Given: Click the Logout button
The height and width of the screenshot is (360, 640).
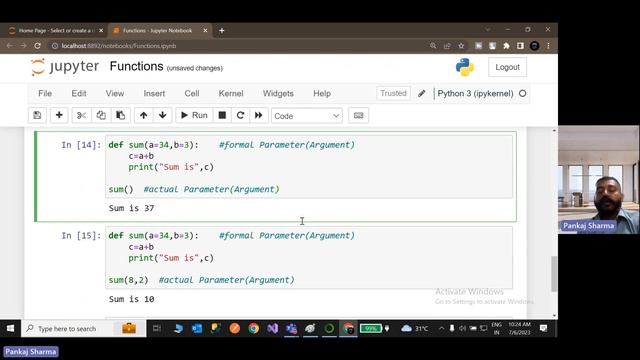Looking at the screenshot, I should [x=507, y=67].
